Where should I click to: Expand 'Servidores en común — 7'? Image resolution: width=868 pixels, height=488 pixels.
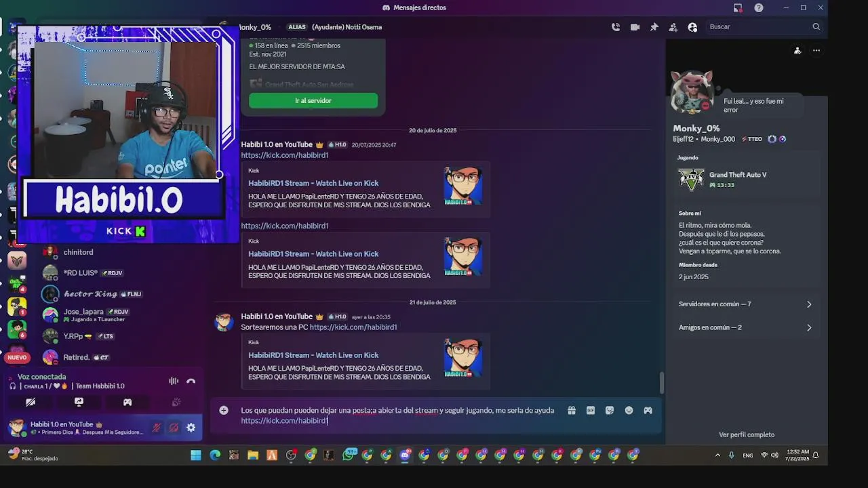(745, 304)
